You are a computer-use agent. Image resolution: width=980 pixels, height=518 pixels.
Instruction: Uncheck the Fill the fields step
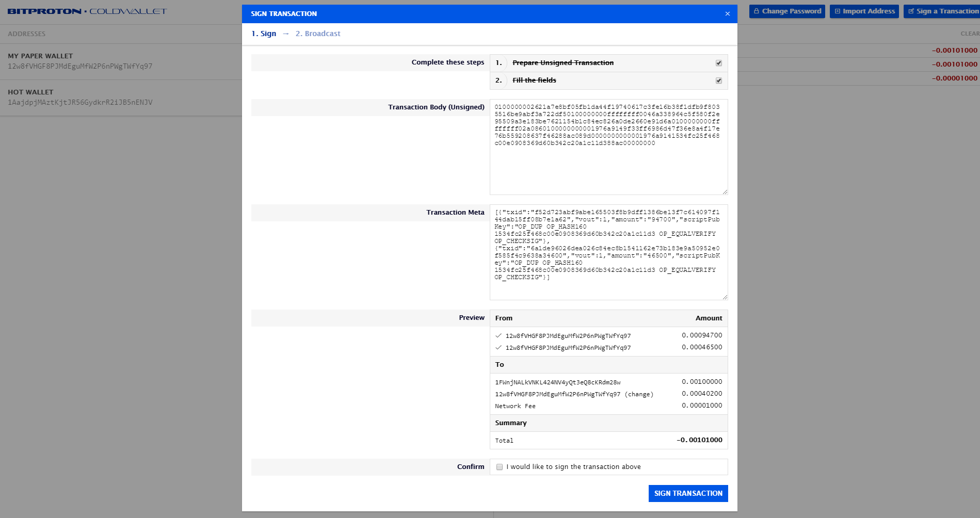[718, 80]
